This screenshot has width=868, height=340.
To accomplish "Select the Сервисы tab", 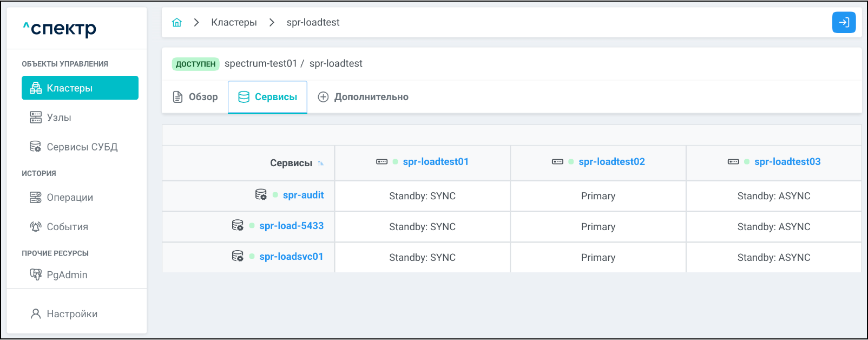I will (x=268, y=97).
